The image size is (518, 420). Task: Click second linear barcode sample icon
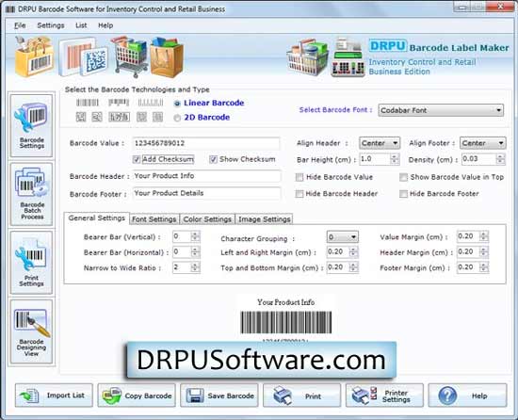coord(119,103)
